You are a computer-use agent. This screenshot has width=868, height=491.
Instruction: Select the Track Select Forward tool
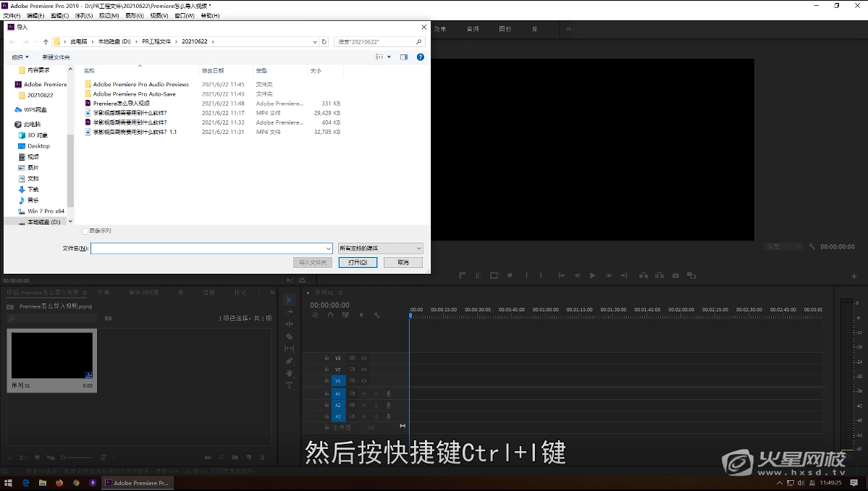point(289,312)
